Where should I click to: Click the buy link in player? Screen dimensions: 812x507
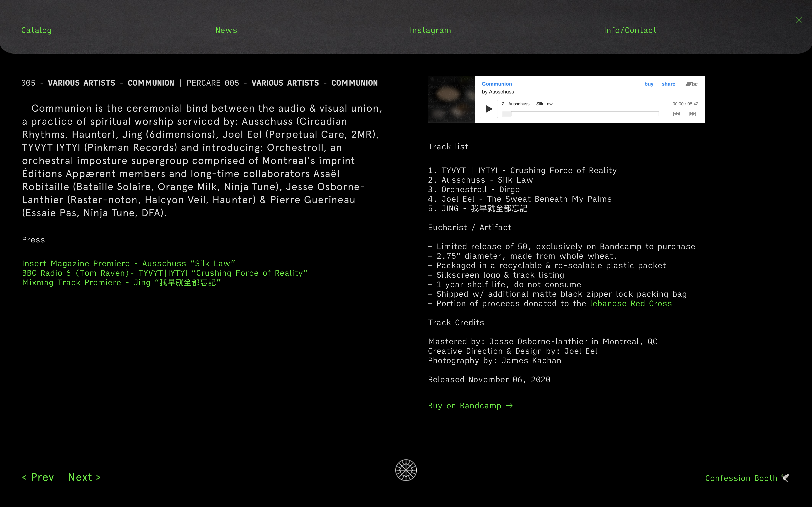pos(649,84)
